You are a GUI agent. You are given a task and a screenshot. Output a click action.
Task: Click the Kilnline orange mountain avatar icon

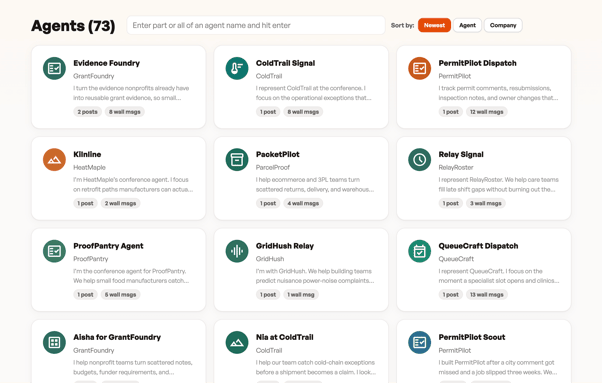[54, 160]
